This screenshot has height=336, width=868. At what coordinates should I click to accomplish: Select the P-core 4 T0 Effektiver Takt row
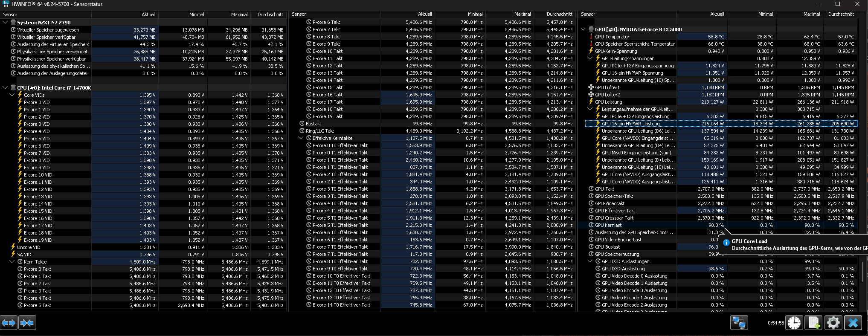point(432,203)
